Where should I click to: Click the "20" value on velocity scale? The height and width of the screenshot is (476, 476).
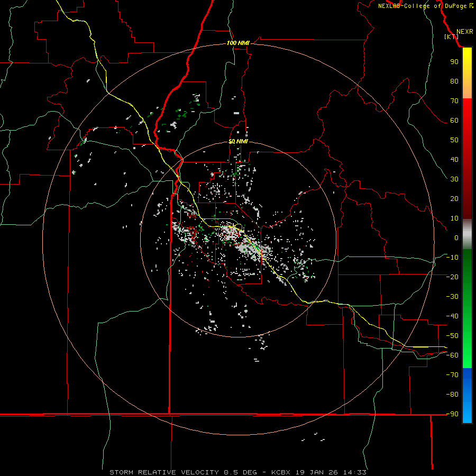point(454,198)
